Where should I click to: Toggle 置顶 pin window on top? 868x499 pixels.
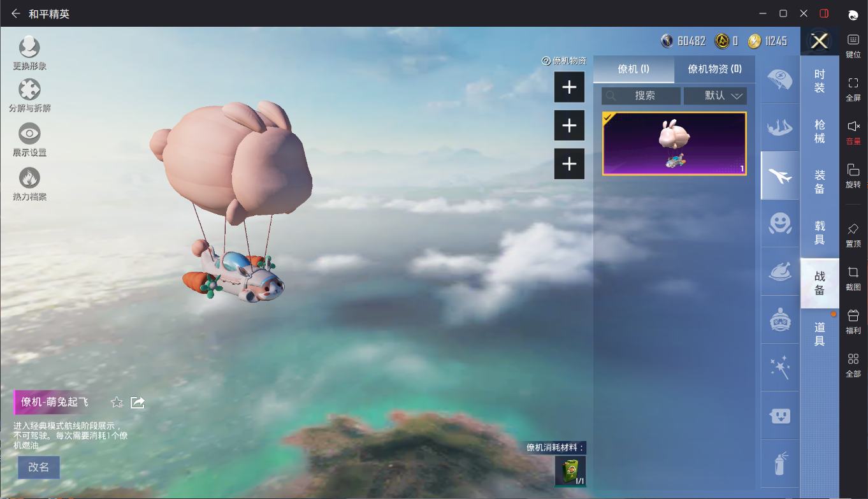point(853,235)
